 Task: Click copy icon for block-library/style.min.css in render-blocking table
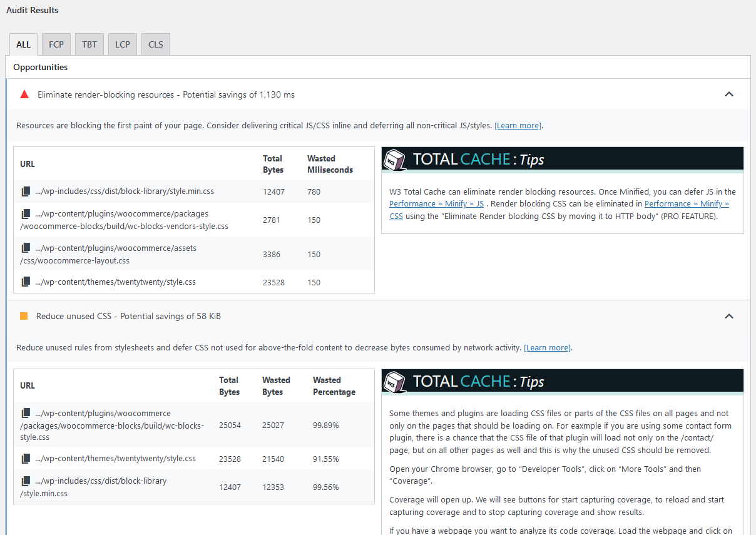pyautogui.click(x=26, y=191)
